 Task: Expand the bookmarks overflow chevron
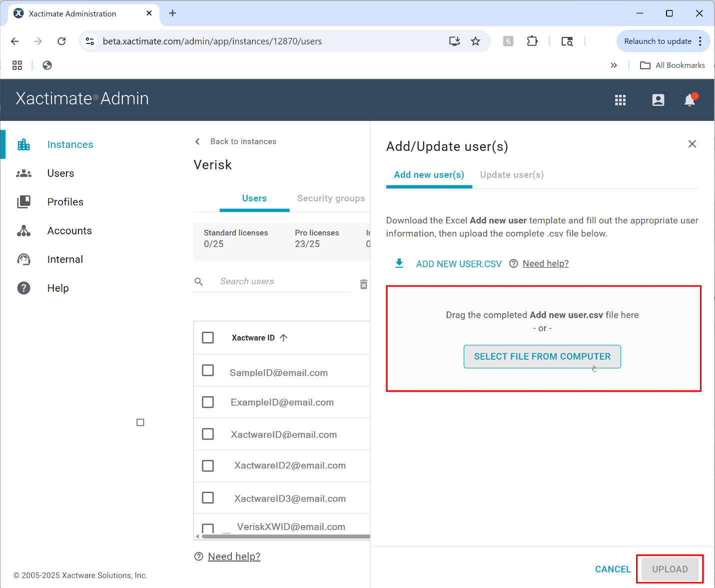click(614, 65)
